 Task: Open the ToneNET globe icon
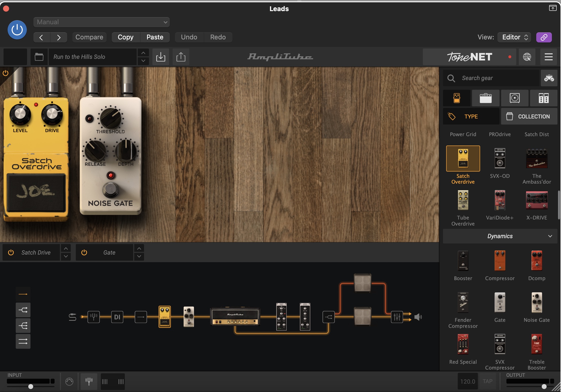click(x=527, y=57)
